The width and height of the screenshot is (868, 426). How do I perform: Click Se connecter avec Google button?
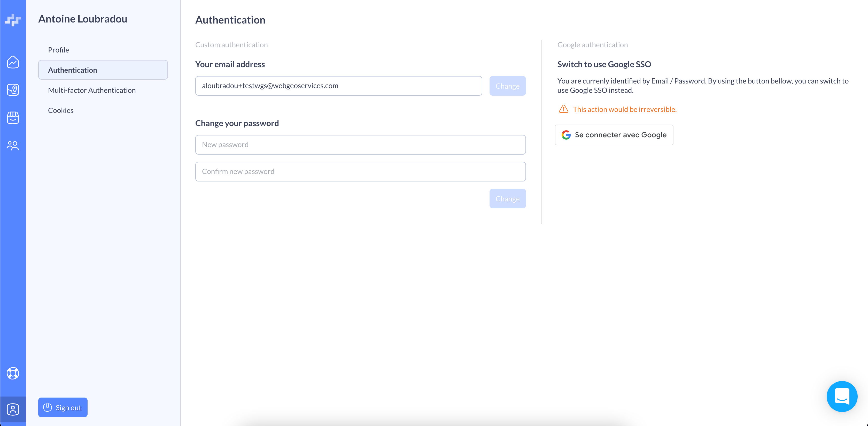click(x=614, y=135)
